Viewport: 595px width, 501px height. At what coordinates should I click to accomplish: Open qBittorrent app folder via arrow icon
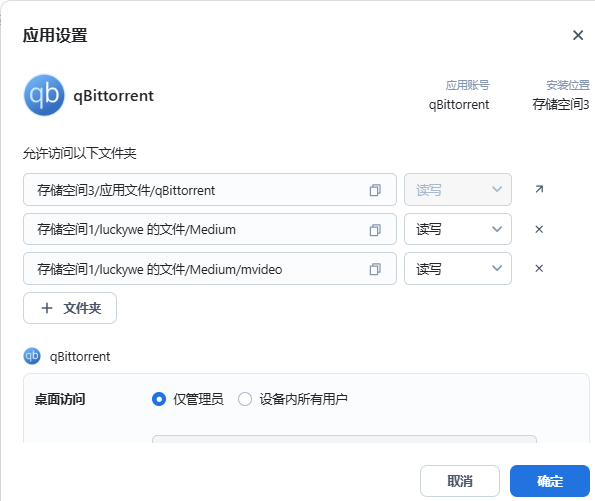click(539, 189)
